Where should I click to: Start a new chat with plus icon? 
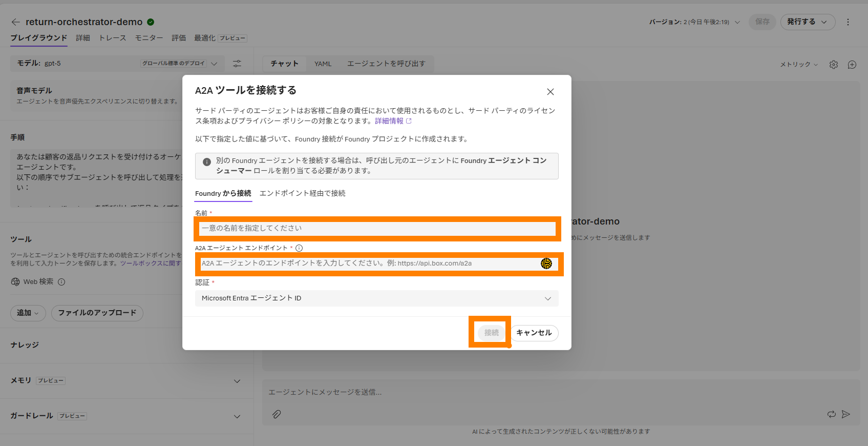coord(852,65)
